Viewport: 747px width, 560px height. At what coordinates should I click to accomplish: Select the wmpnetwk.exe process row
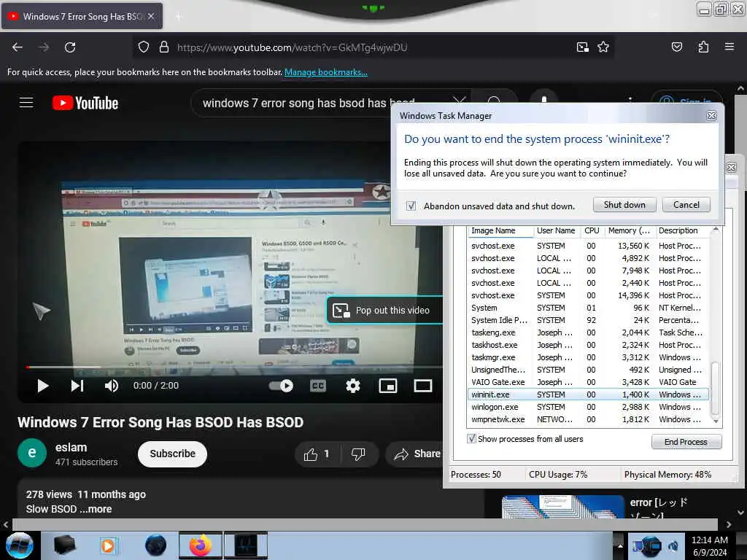(588, 419)
